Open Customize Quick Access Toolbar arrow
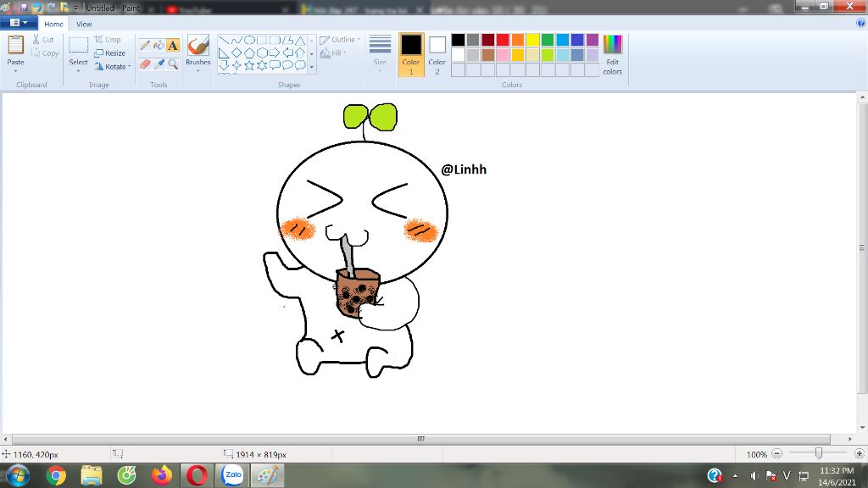 (76, 8)
